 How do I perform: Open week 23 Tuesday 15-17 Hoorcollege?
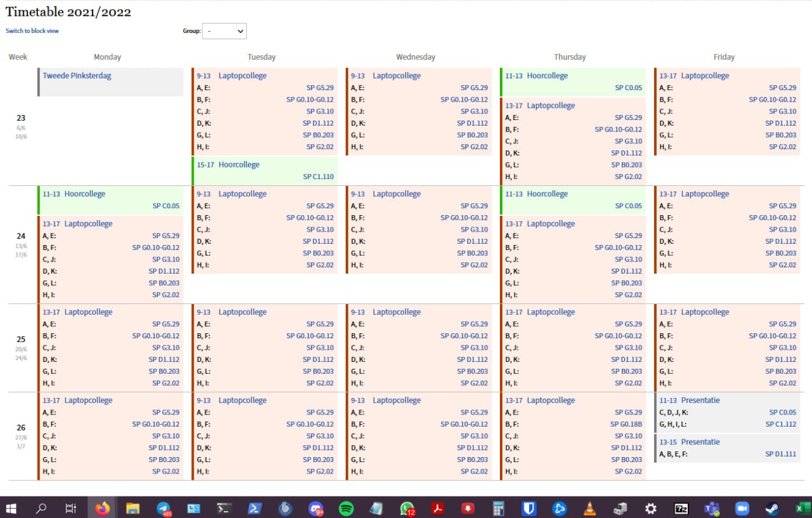coord(239,164)
